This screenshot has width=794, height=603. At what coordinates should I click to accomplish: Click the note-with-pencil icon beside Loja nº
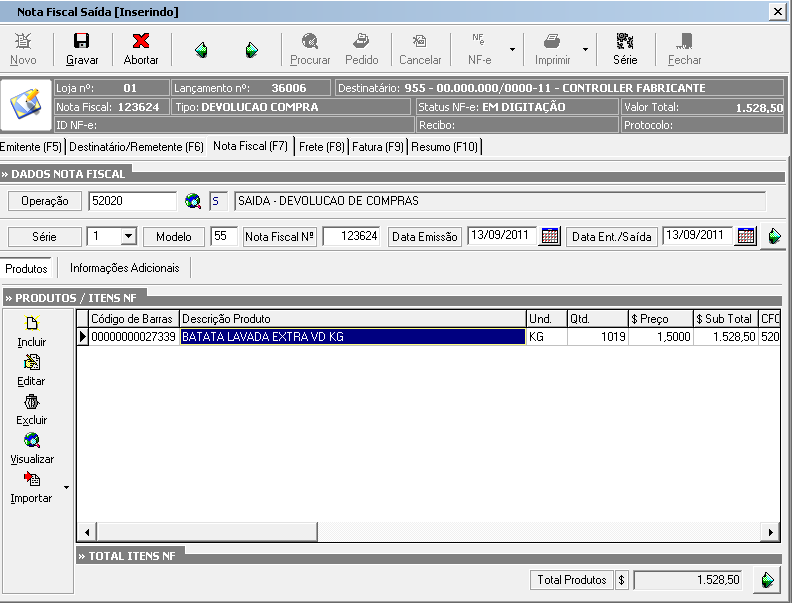pos(26,104)
